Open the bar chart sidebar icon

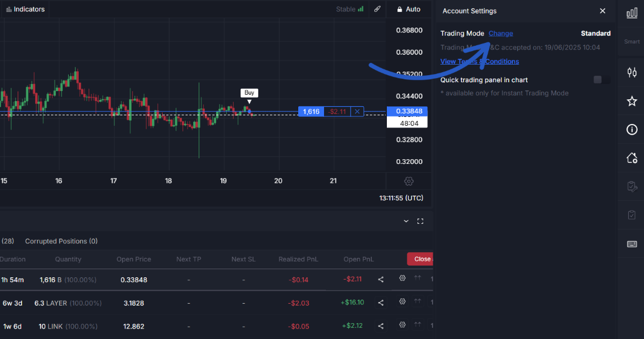632,14
